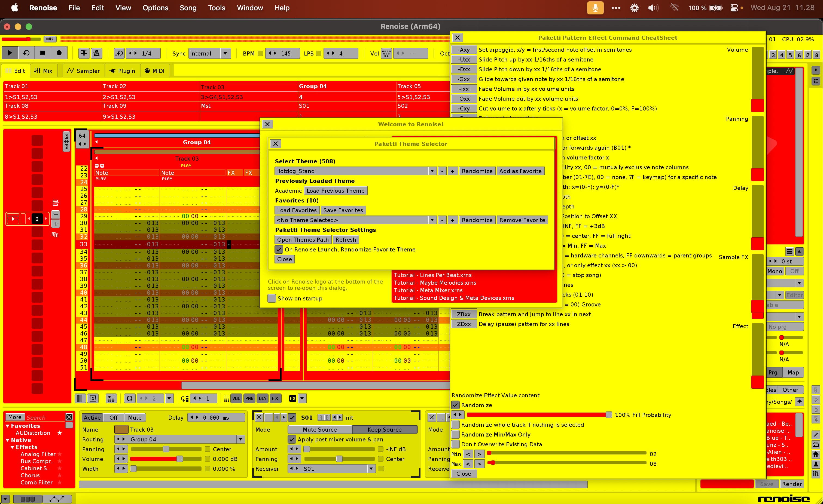This screenshot has width=823, height=504.
Task: Toggle the DLY column button
Action: pyautogui.click(x=263, y=398)
